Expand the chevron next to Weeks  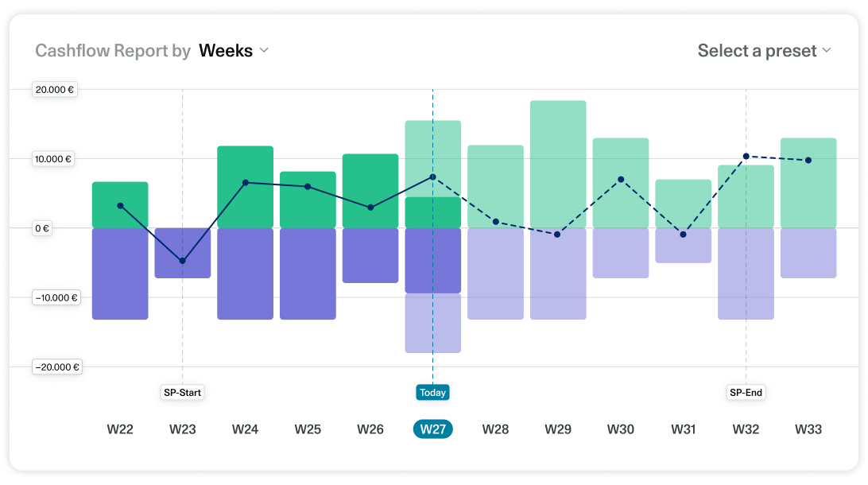[x=263, y=50]
